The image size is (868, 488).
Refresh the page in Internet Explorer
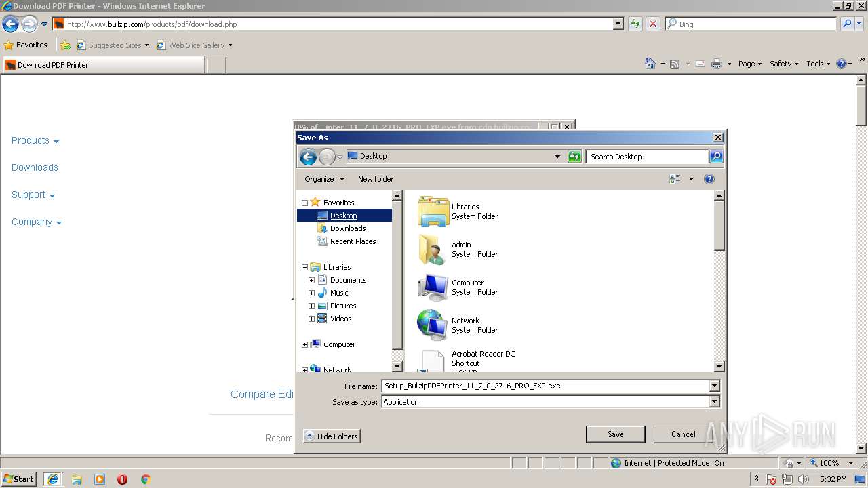[635, 24]
